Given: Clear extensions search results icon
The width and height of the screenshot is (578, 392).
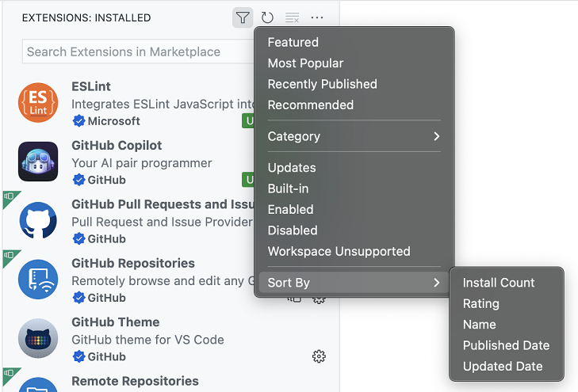Looking at the screenshot, I should [292, 17].
